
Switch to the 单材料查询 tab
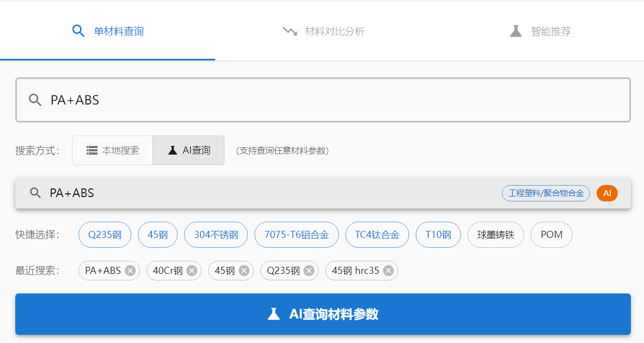(x=108, y=31)
